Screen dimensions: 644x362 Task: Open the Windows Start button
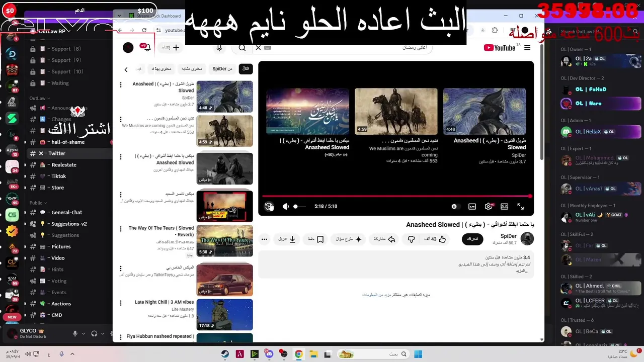point(418,354)
